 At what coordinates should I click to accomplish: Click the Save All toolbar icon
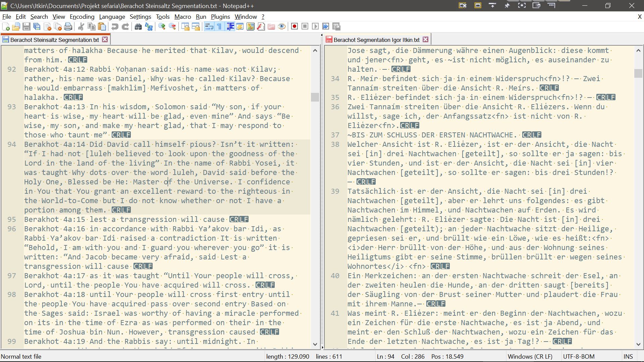coord(37,26)
